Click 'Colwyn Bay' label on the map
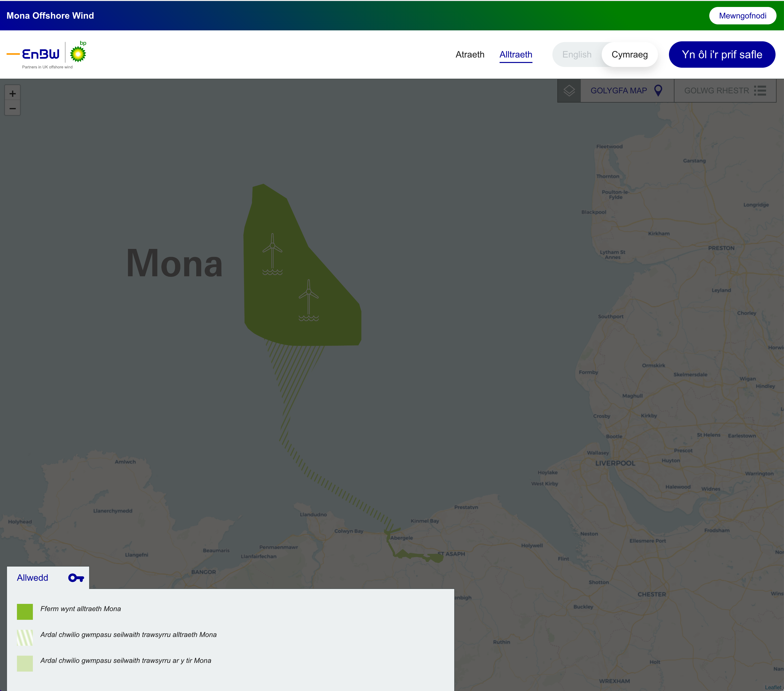 pos(349,531)
